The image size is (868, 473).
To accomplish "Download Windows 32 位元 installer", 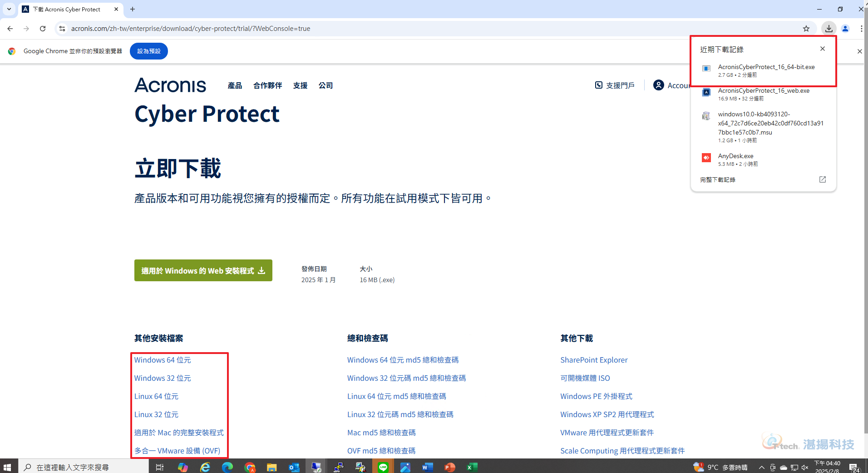I will tap(163, 378).
